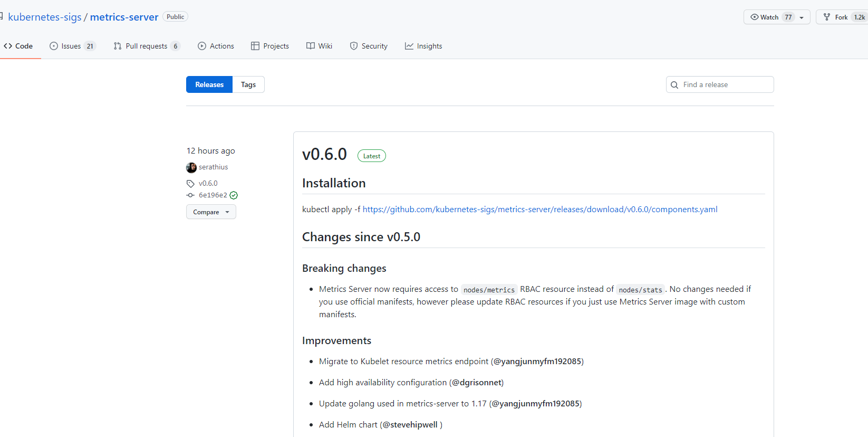Click the nodes/stats code text
The image size is (868, 437).
(640, 290)
